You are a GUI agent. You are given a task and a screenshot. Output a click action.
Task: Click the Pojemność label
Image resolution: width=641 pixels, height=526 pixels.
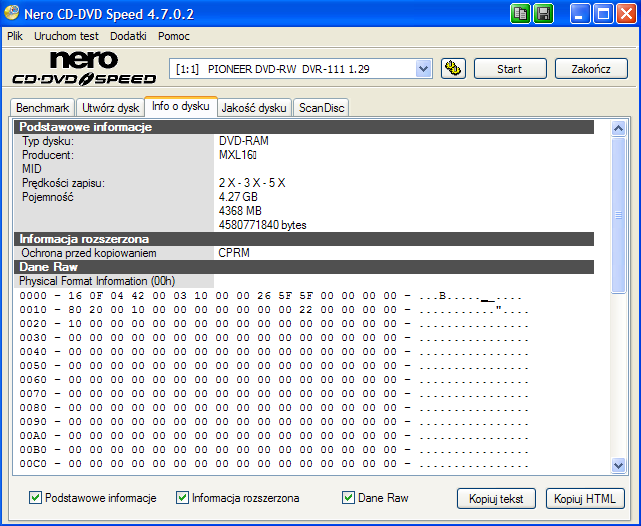pyautogui.click(x=47, y=197)
